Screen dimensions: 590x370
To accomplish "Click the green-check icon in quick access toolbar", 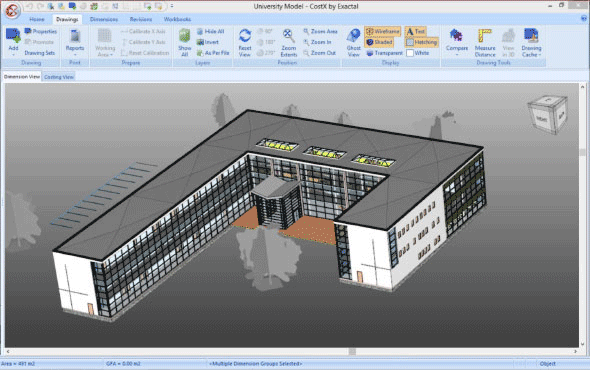I will click(94, 6).
